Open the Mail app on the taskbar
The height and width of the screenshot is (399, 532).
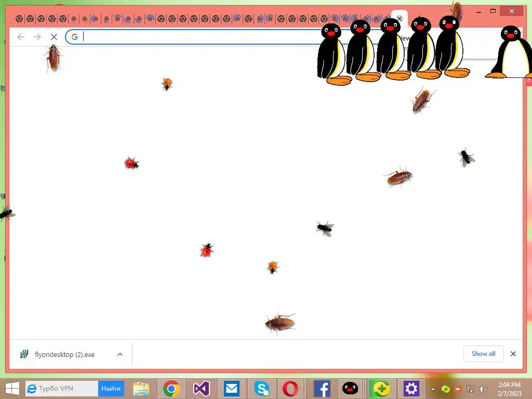click(x=232, y=389)
